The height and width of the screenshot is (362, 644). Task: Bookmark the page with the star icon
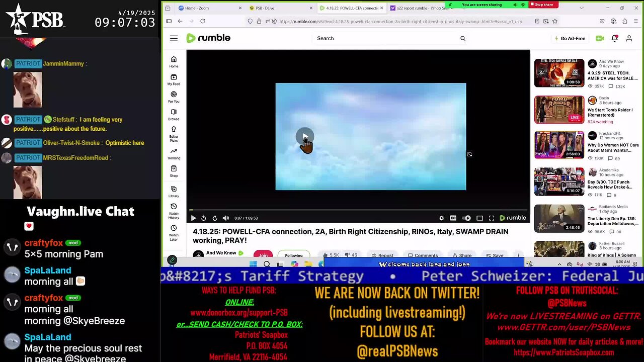click(555, 21)
